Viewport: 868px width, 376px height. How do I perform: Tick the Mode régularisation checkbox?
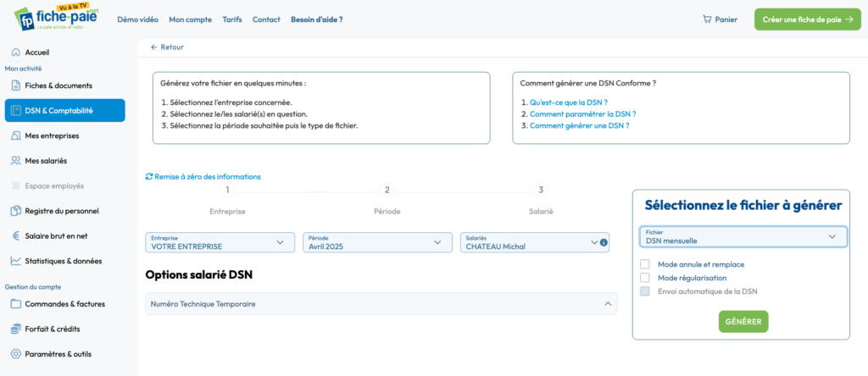point(645,278)
